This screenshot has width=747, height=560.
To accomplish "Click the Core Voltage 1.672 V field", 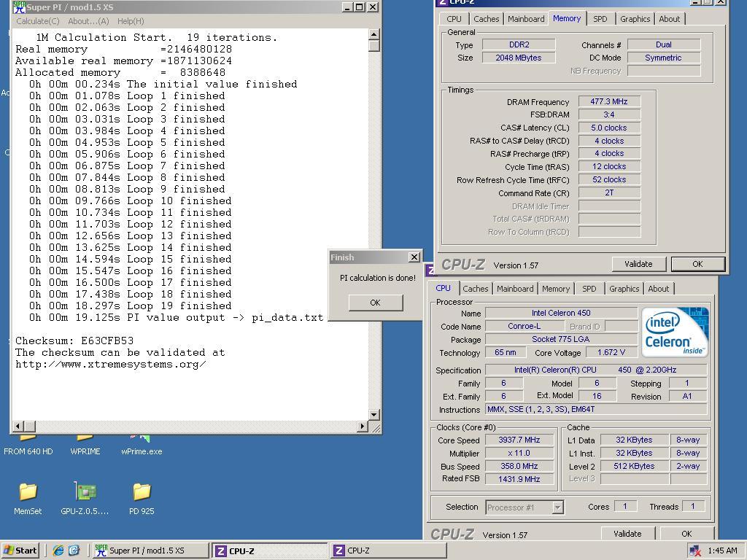I will pos(612,352).
